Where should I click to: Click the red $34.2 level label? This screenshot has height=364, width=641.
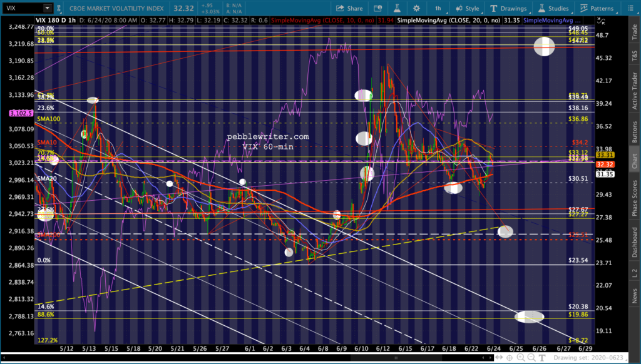580,143
